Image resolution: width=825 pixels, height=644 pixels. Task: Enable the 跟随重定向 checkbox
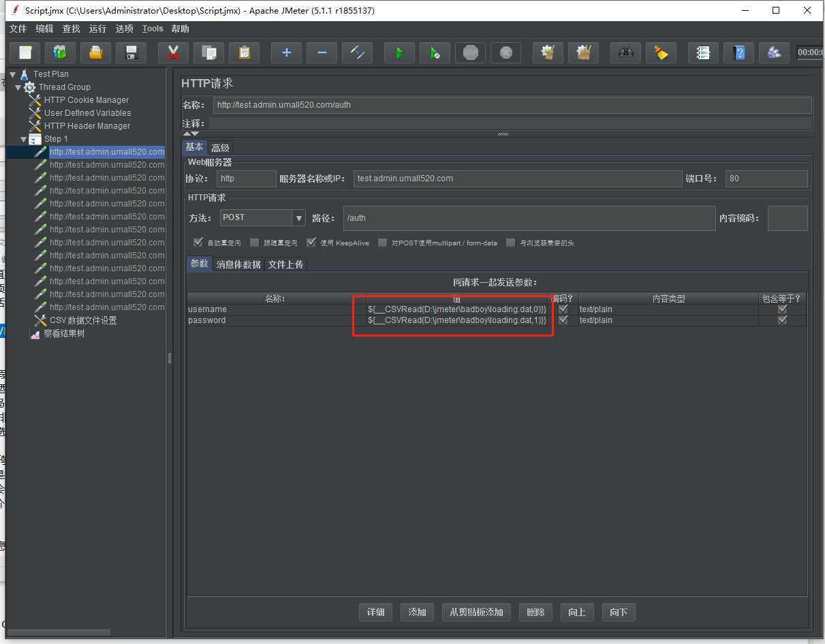[255, 243]
